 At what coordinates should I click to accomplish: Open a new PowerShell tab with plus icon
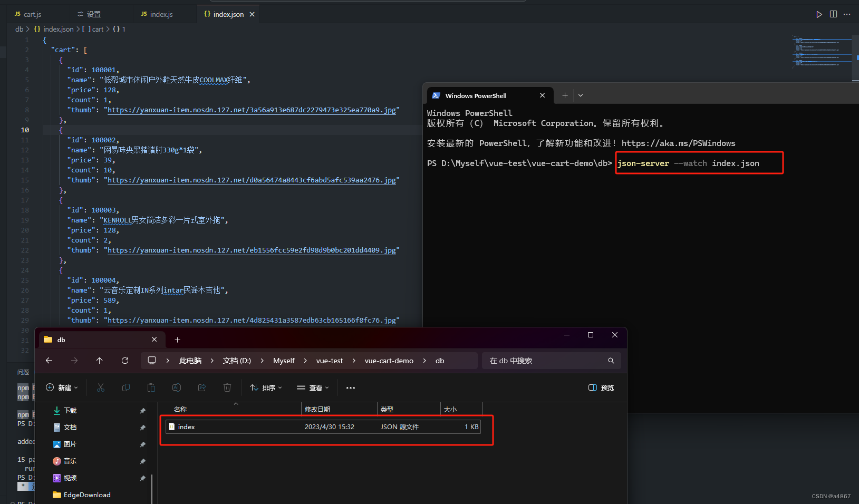click(565, 95)
